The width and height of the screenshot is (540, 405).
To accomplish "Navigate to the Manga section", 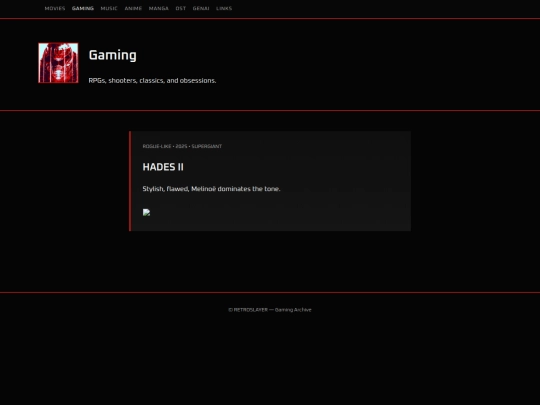I will 158,8.
